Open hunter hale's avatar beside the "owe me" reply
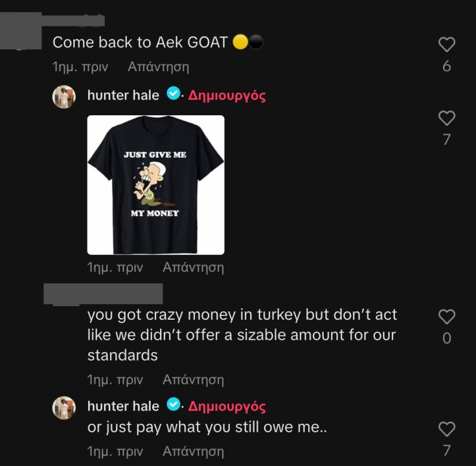This screenshot has height=466, width=476. coord(64,407)
